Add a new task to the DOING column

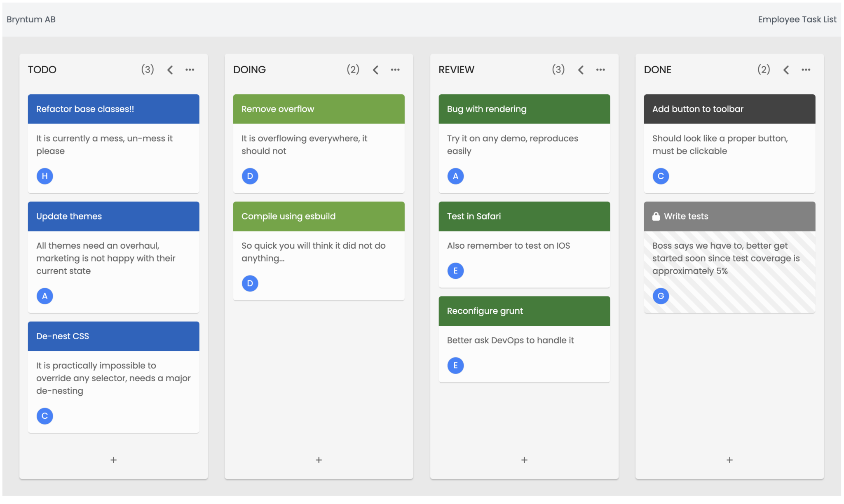(319, 460)
